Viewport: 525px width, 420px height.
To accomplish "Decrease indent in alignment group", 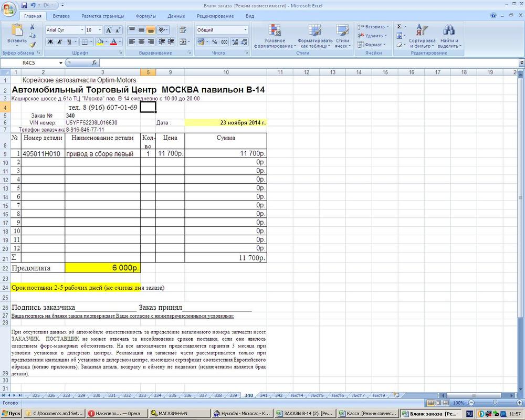I will tap(162, 42).
